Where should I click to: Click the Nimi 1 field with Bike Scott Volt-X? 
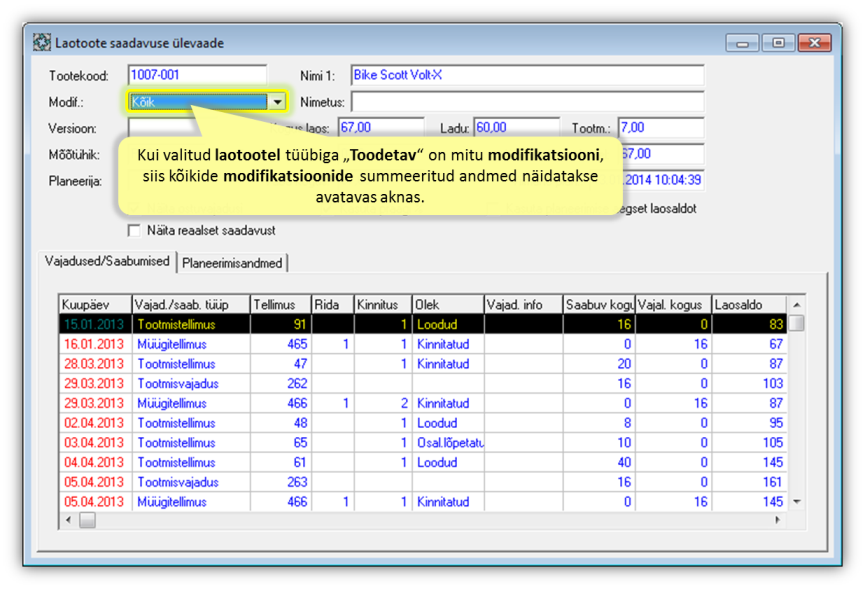[x=527, y=75]
